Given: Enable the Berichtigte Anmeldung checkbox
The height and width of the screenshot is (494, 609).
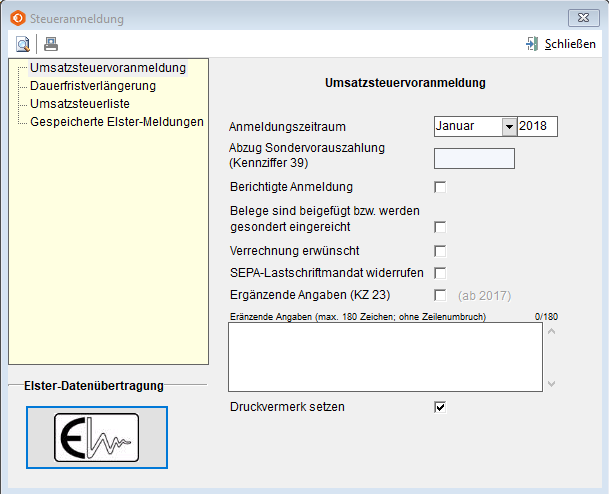Looking at the screenshot, I should point(440,187).
